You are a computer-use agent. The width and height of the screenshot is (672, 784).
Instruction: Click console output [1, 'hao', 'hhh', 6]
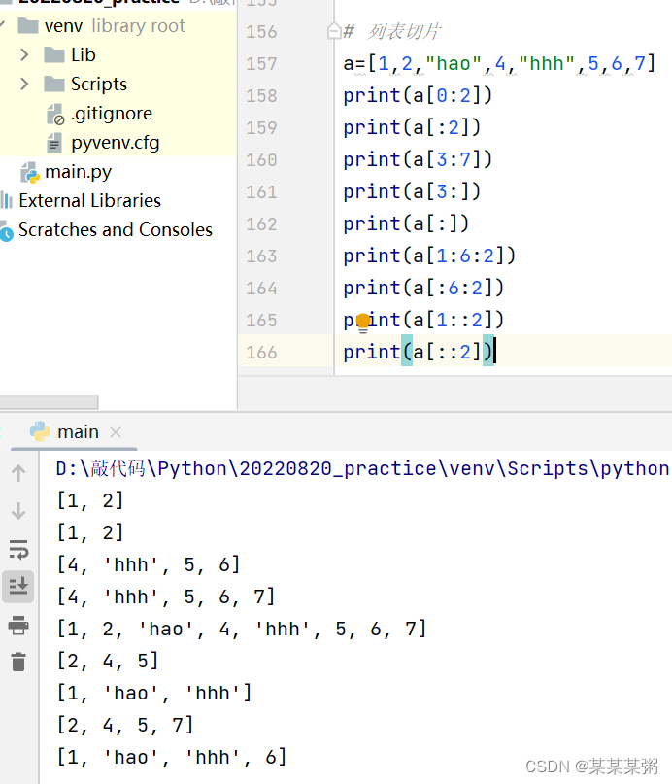pos(171,757)
